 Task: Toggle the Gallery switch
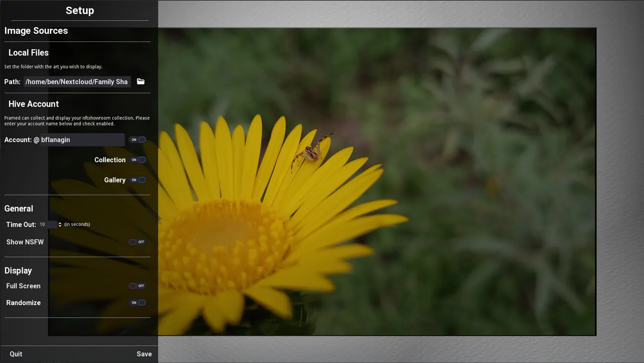138,180
